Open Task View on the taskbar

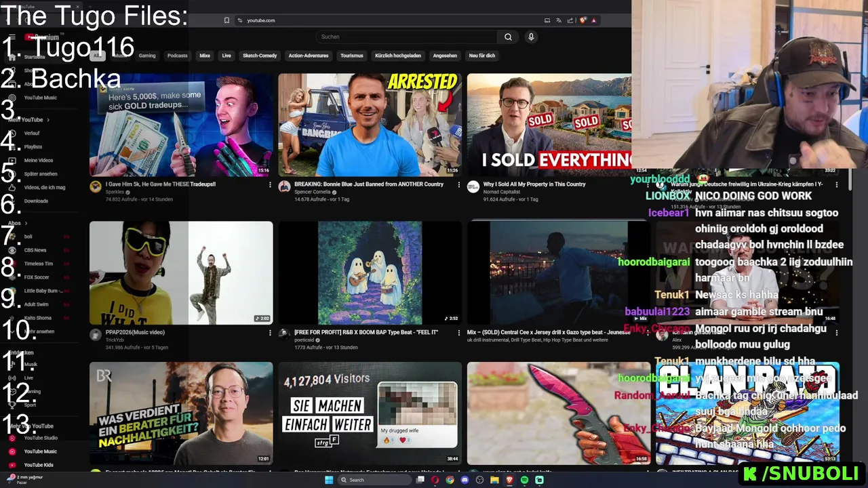pyautogui.click(x=420, y=480)
